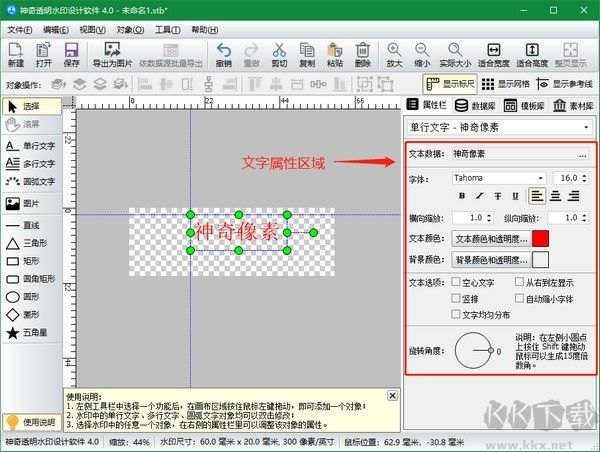Open the 视图(V) menu
Image resolution: width=600 pixels, height=452 pixels.
(x=93, y=30)
